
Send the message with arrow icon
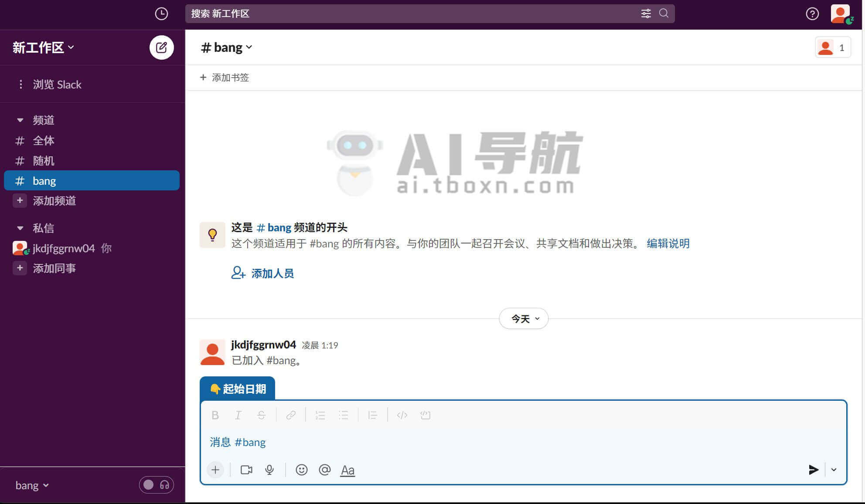click(813, 470)
